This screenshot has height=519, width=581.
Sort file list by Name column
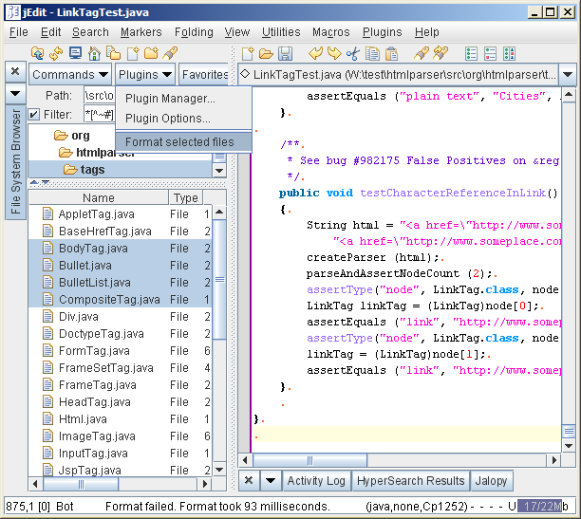click(x=98, y=197)
